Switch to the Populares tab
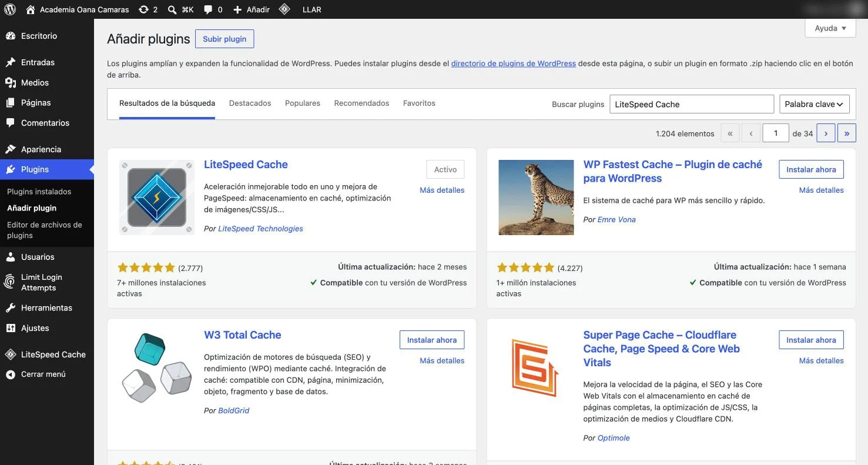 tap(303, 103)
